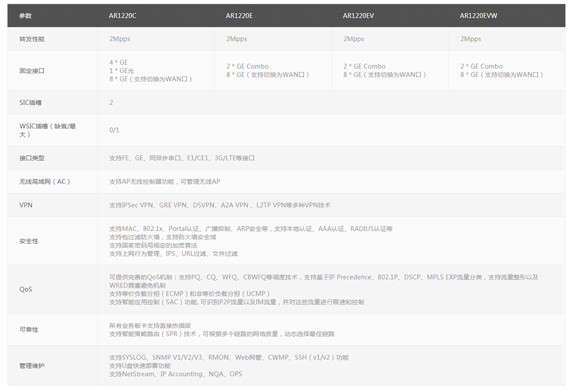Viewport: 572px width, 392px height.
Task: Select the 管理维护 row label
Action: 30,365
